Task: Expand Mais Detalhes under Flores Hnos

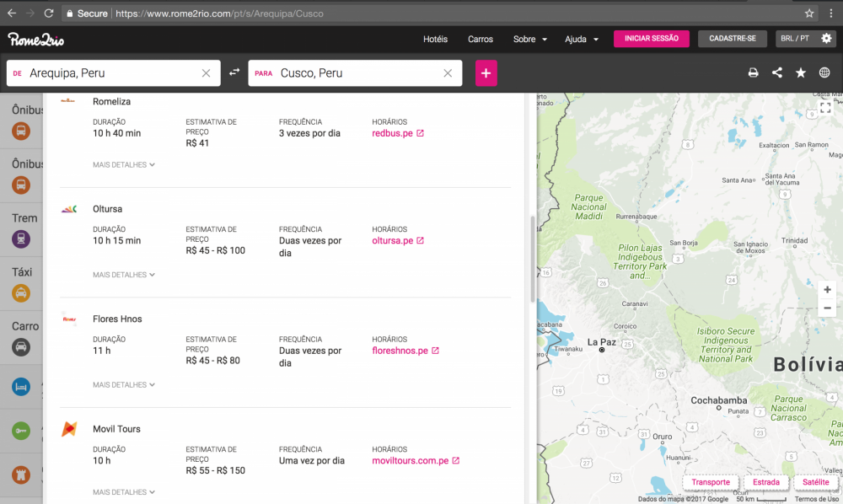Action: pyautogui.click(x=124, y=385)
